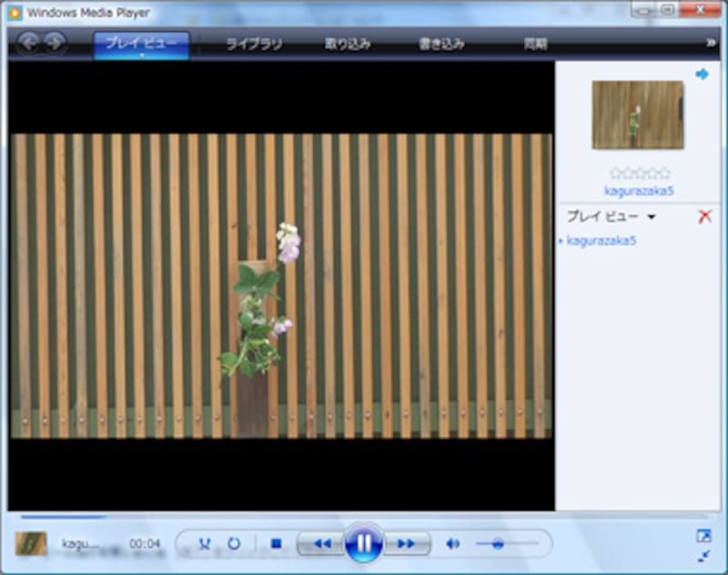Expand the hidden tabs chevron
This screenshot has height=575, width=728.
click(x=711, y=42)
